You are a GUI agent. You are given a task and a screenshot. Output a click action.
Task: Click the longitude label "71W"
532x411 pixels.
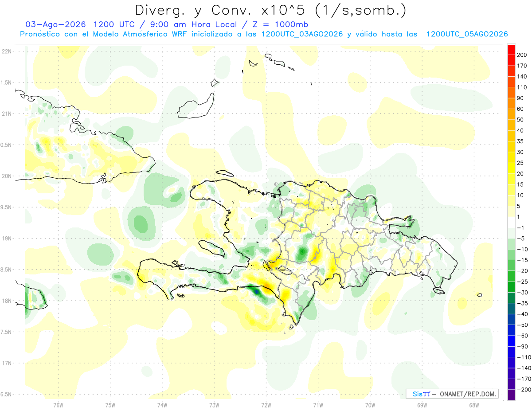click(318, 405)
